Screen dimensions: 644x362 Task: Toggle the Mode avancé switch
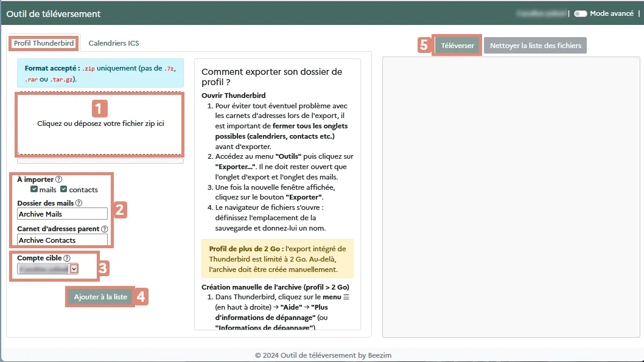580,13
